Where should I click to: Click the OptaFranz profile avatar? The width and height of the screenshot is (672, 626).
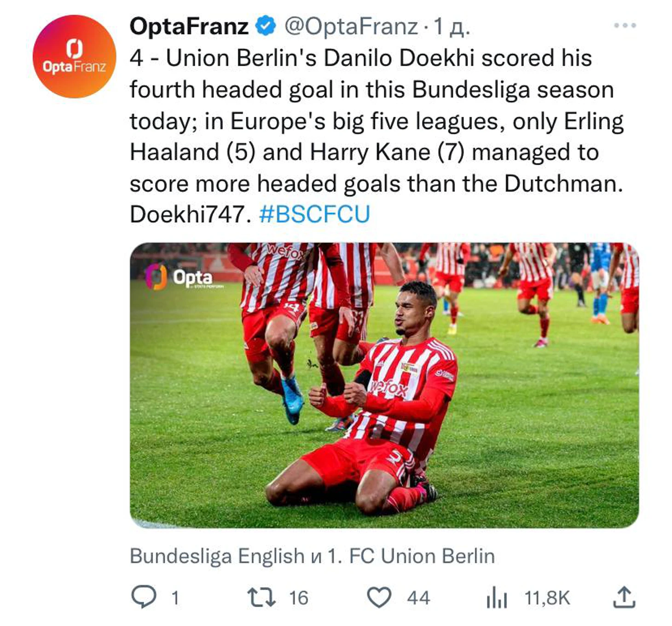click(x=74, y=57)
